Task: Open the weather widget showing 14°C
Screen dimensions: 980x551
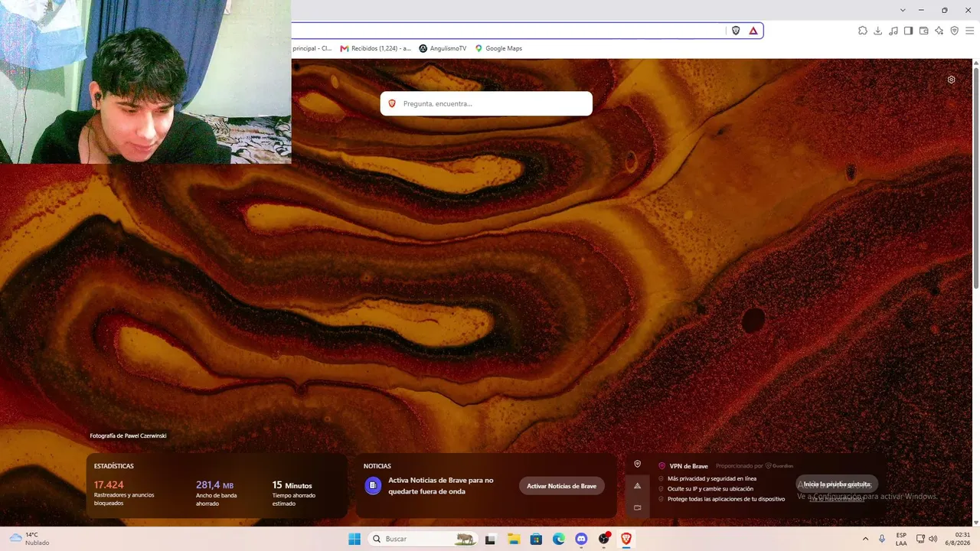Action: 29,539
